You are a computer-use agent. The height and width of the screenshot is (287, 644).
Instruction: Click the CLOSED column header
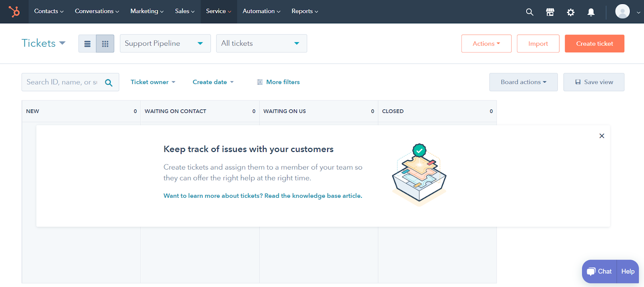438,111
